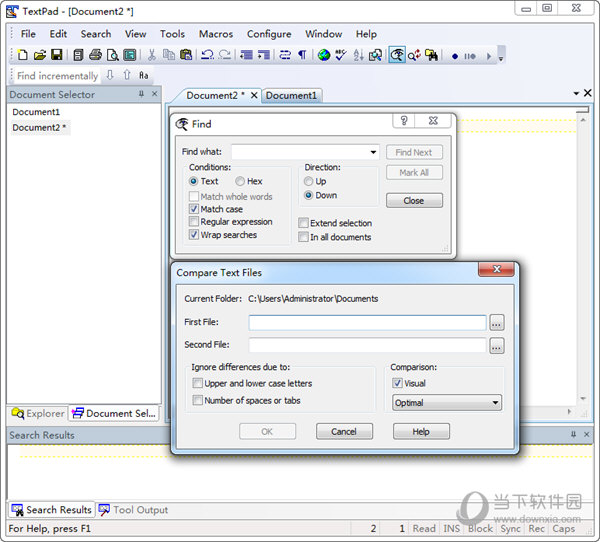600x542 pixels.
Task: Open the Macros menu
Action: click(x=216, y=34)
